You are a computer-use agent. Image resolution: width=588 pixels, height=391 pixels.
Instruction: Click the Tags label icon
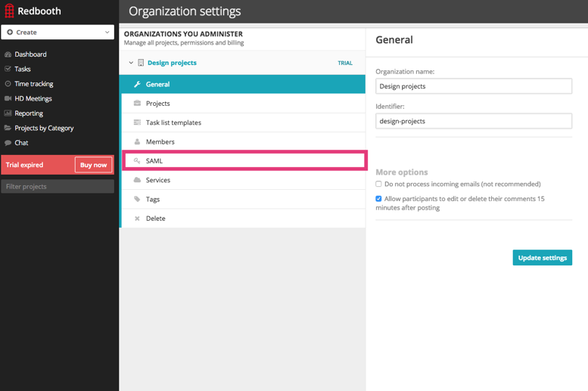tap(137, 200)
